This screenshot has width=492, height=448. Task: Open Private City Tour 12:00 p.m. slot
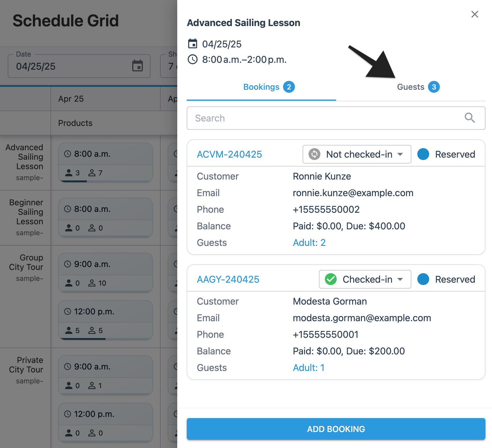coord(106,423)
